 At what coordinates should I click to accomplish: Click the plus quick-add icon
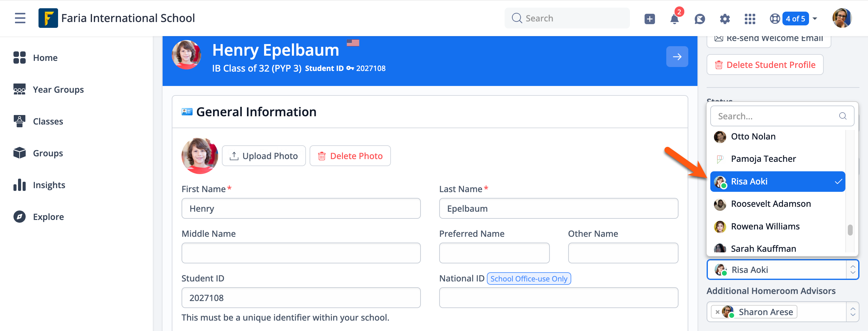[649, 19]
